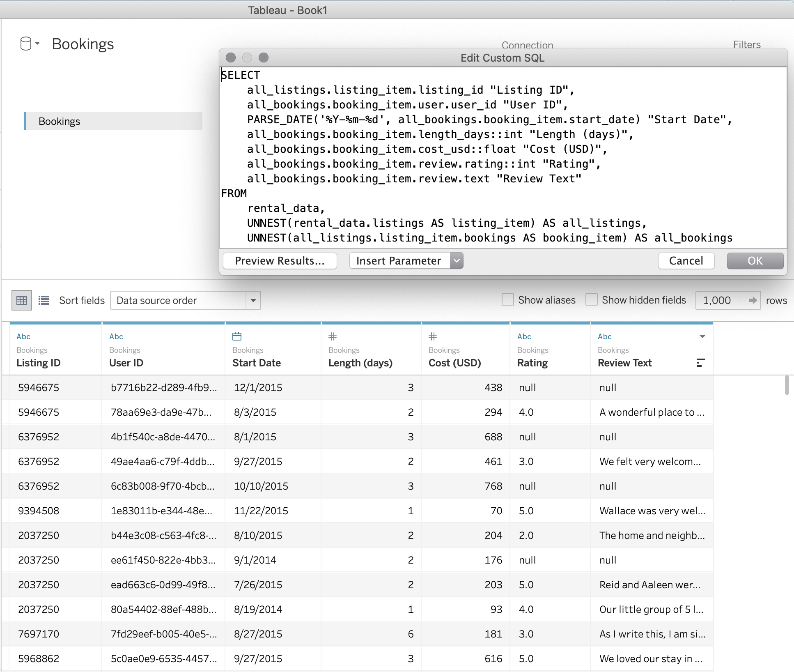Click the calendar icon on Start Date column
This screenshot has height=672, width=794.
pyautogui.click(x=237, y=336)
